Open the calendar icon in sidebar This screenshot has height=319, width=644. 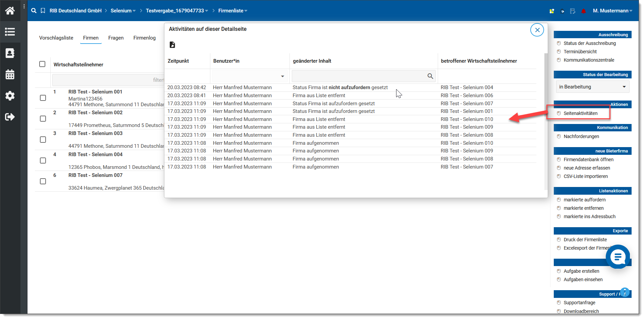pyautogui.click(x=10, y=74)
